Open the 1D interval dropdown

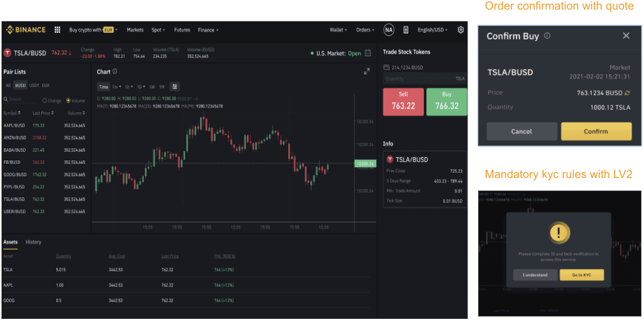click(x=141, y=87)
